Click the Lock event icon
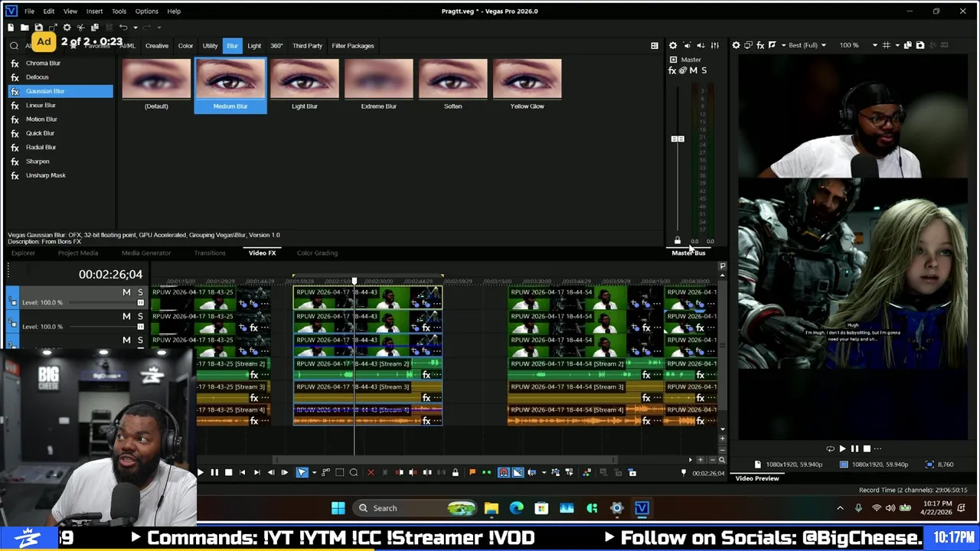This screenshot has width=980, height=551. pos(456,472)
